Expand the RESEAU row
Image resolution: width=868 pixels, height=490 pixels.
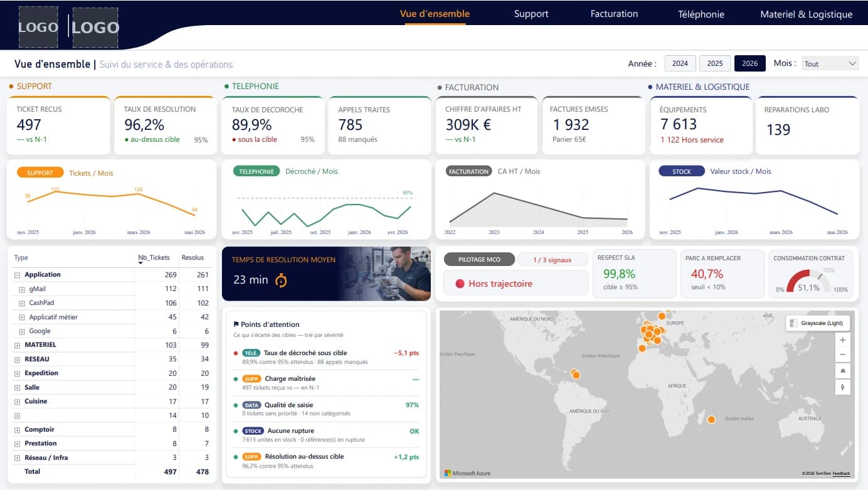point(16,360)
